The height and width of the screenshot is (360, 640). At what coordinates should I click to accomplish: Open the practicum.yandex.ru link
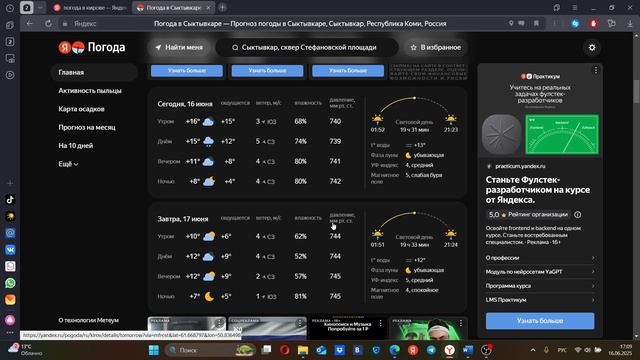[x=520, y=166]
